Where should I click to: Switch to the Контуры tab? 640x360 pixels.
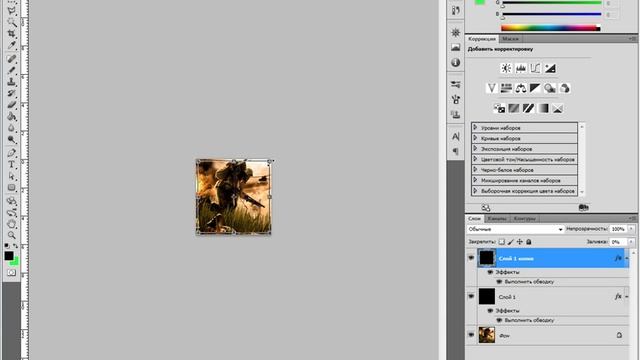[x=524, y=219]
